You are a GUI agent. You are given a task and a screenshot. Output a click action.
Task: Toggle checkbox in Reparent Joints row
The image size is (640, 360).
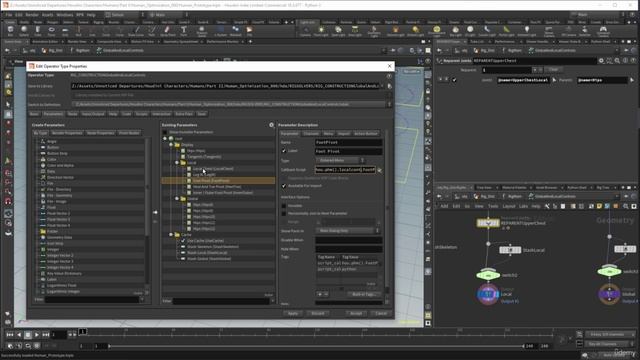coord(454,80)
